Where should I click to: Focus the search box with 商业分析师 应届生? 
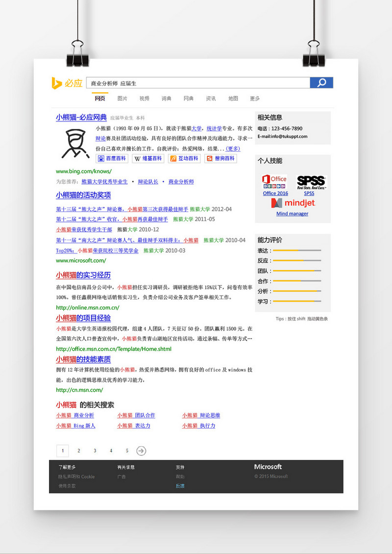click(198, 83)
